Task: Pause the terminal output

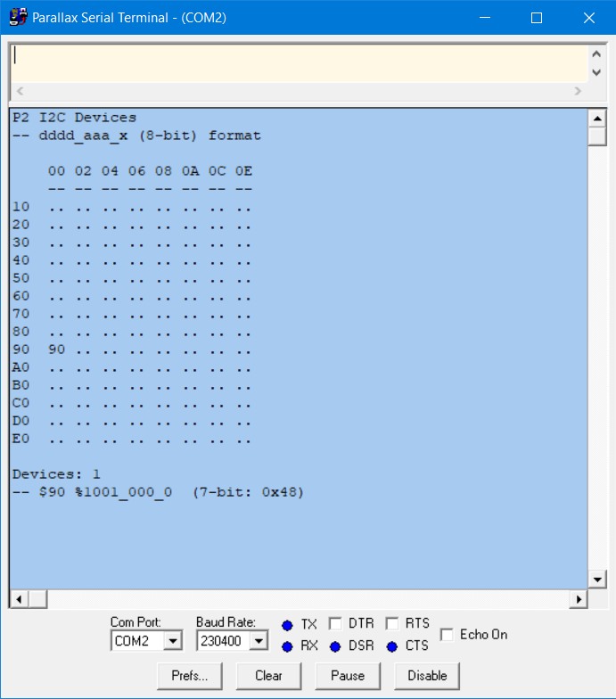Action: pos(348,676)
